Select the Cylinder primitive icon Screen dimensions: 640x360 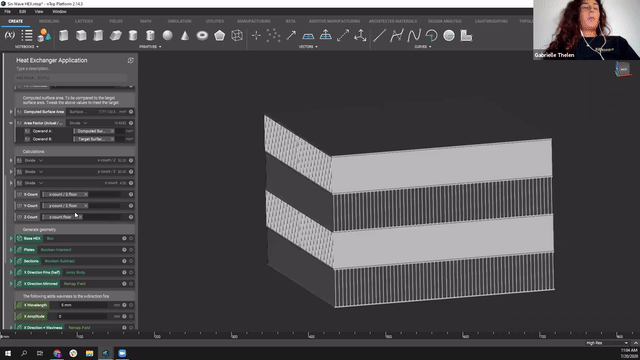coord(133,36)
